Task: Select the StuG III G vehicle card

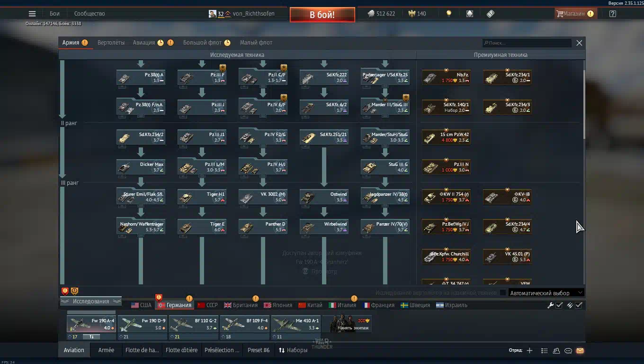Action: click(385, 167)
